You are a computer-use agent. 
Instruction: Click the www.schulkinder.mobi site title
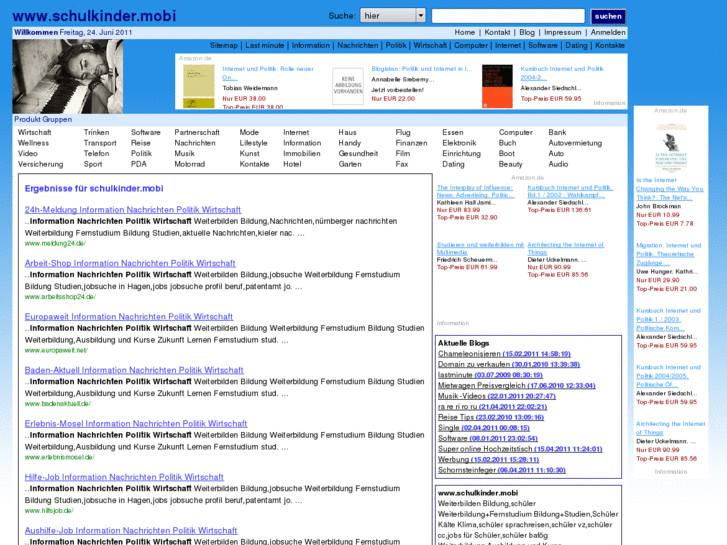94,16
